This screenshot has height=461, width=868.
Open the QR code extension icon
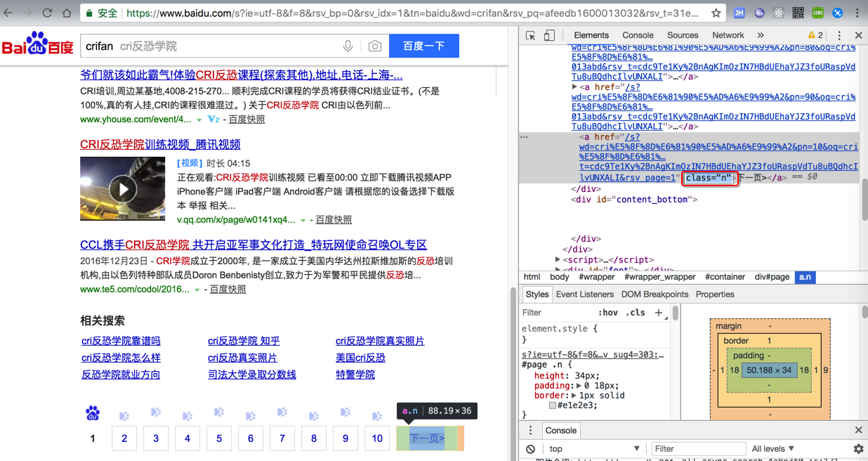(798, 13)
